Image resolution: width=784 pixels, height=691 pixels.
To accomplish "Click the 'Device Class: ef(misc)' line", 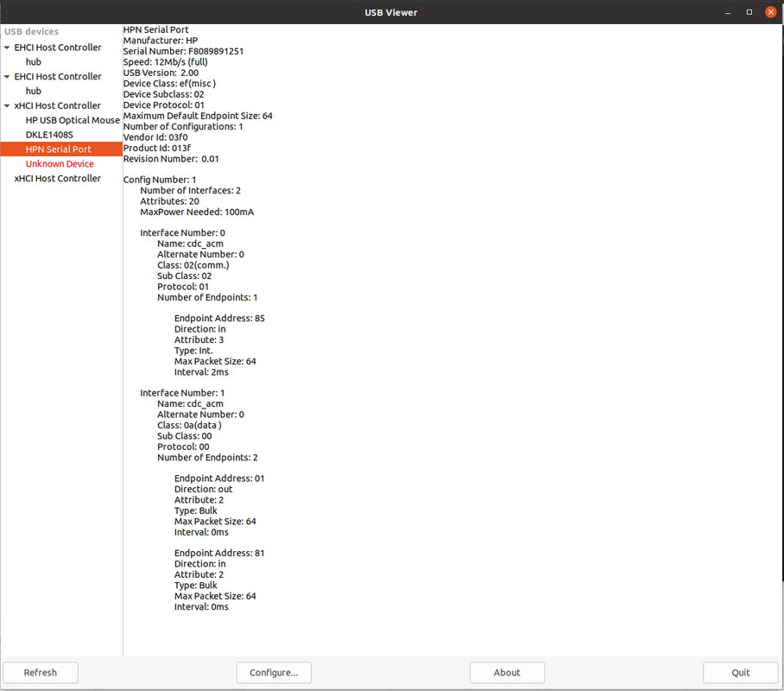I will (169, 84).
